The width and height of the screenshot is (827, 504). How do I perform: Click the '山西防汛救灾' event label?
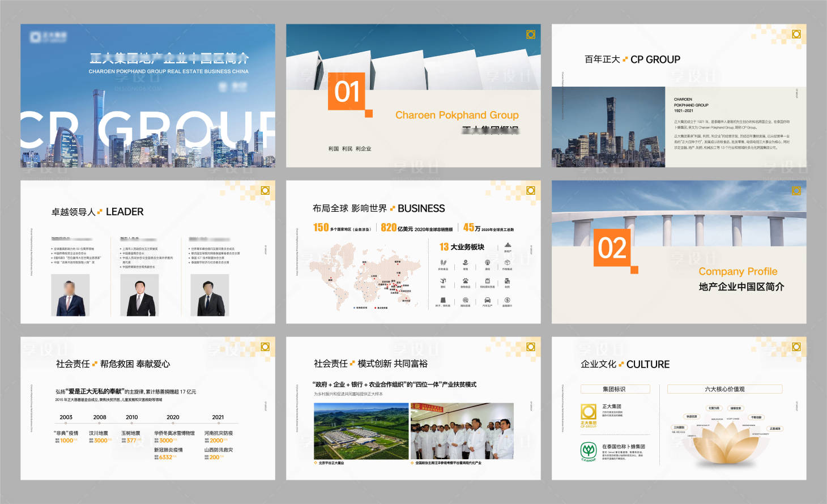(x=219, y=450)
